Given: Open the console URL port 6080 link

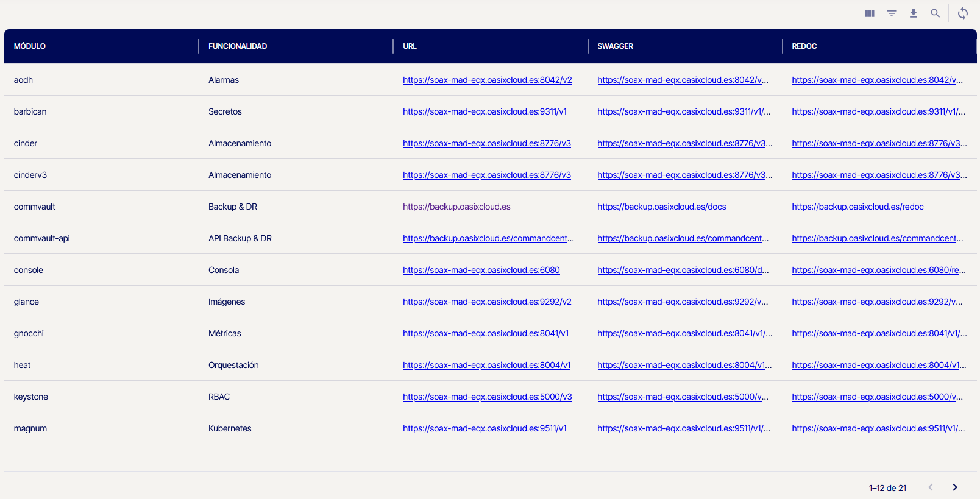Looking at the screenshot, I should (481, 270).
